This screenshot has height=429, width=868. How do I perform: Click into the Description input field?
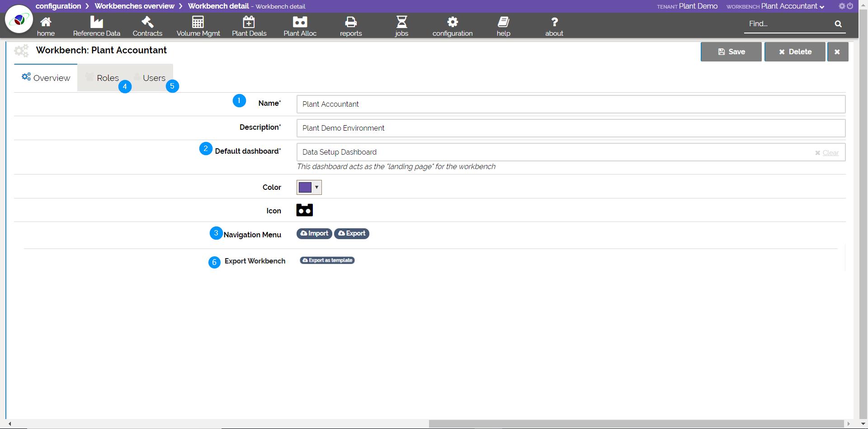[x=571, y=128]
